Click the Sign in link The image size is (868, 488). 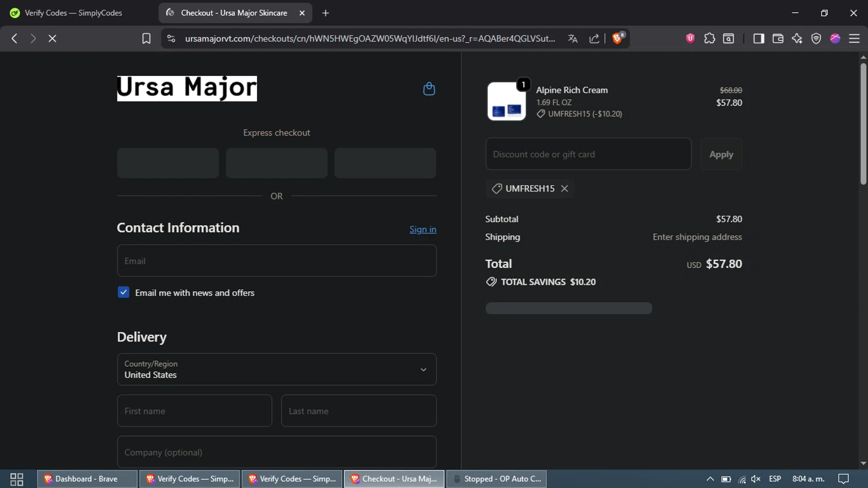pos(423,229)
